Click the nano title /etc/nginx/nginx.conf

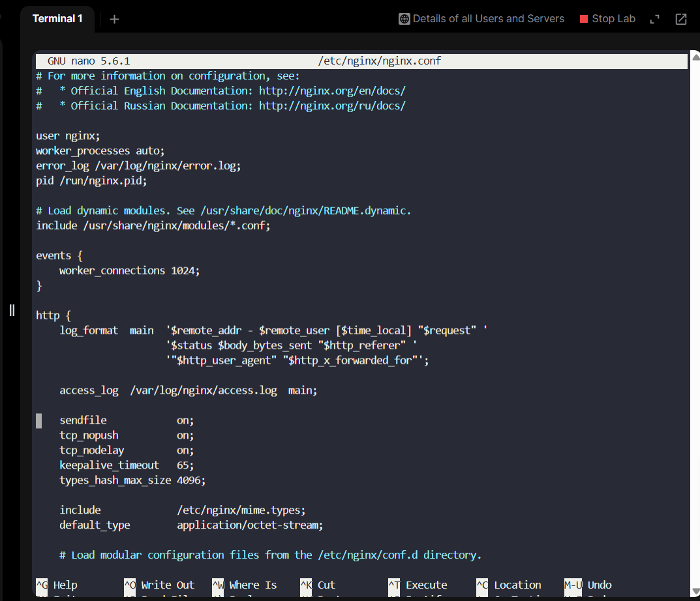click(x=380, y=61)
